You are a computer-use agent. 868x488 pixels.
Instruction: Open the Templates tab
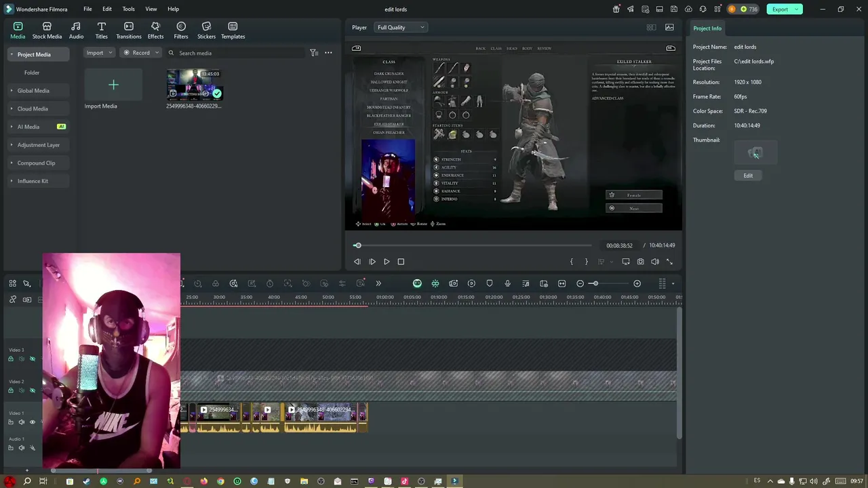(233, 30)
